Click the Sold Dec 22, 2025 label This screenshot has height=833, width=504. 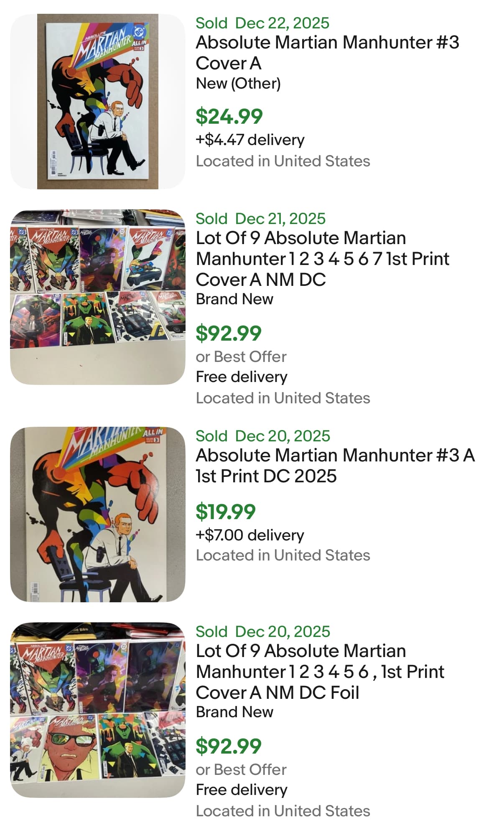tap(262, 23)
